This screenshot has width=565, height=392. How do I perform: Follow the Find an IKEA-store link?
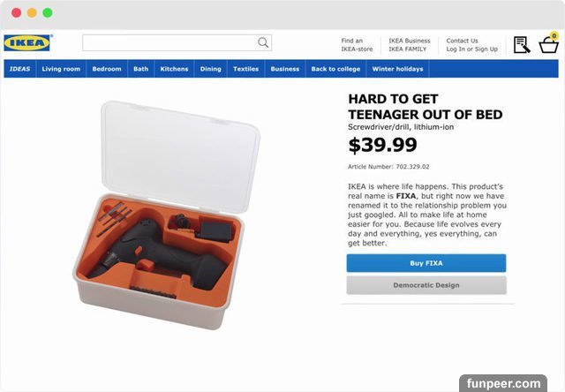click(x=352, y=44)
